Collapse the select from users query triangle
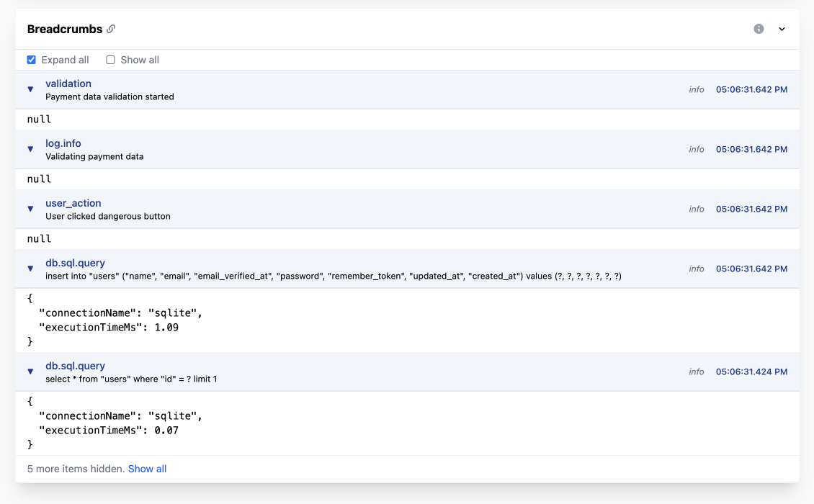Image resolution: width=814 pixels, height=504 pixels. click(x=31, y=372)
